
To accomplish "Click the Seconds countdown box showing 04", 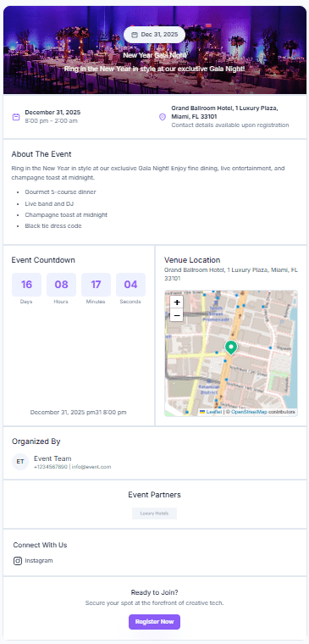I will point(131,285).
